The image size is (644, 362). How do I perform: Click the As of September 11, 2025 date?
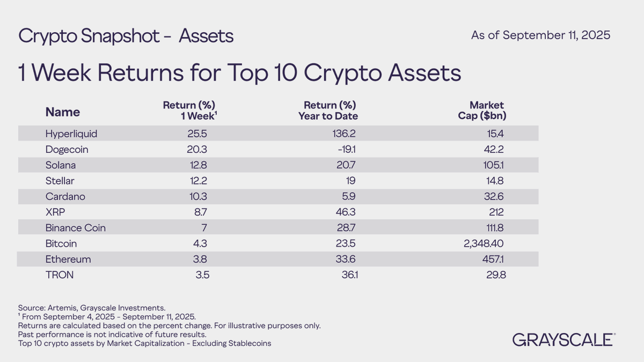coord(540,35)
